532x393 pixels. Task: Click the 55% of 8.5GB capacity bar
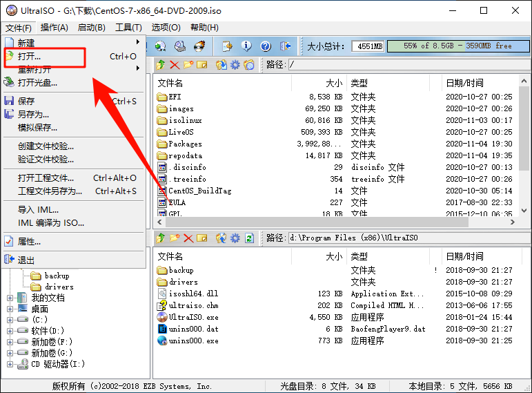click(x=458, y=46)
